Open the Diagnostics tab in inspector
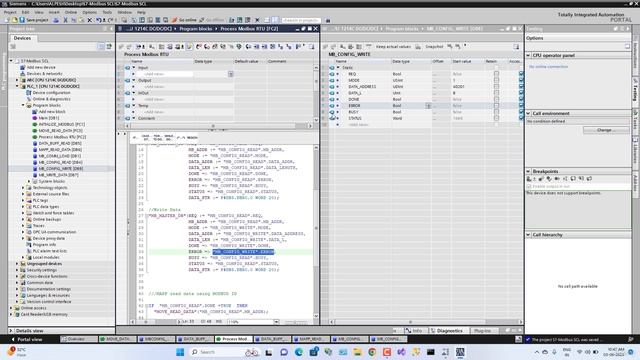Screen dimensions: 640x360 tap(447, 331)
